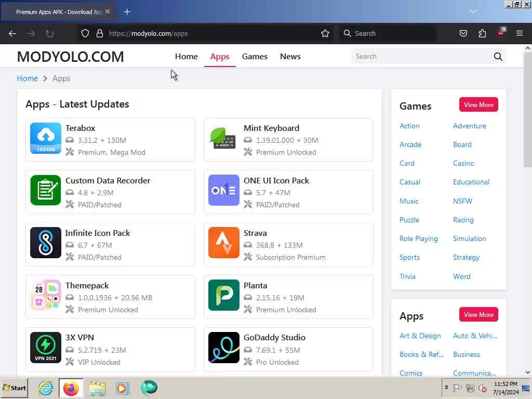
Task: Click the address bar URL modyolo.com/apps
Action: coord(148,33)
